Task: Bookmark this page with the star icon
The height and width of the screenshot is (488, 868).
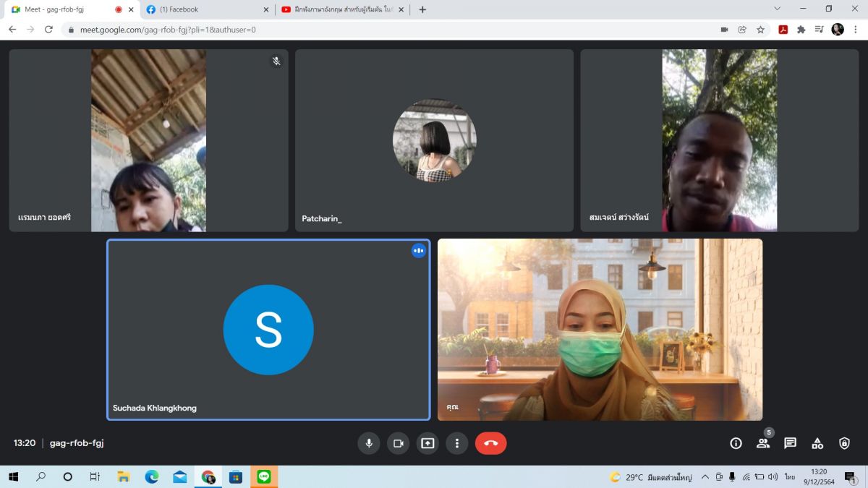Action: (x=760, y=30)
